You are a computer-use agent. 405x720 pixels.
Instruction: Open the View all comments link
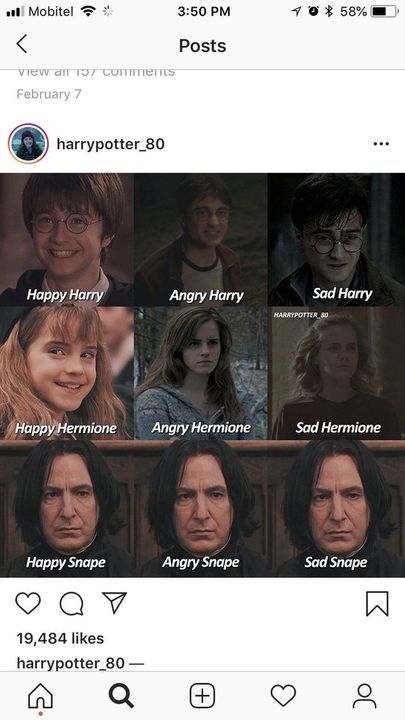(x=96, y=73)
